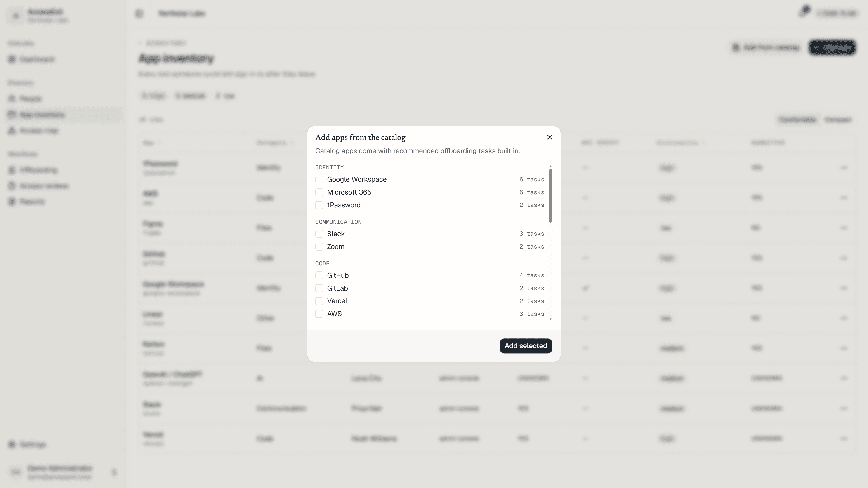Click the CODE section heading
Viewport: 868px width, 488px height.
point(322,263)
